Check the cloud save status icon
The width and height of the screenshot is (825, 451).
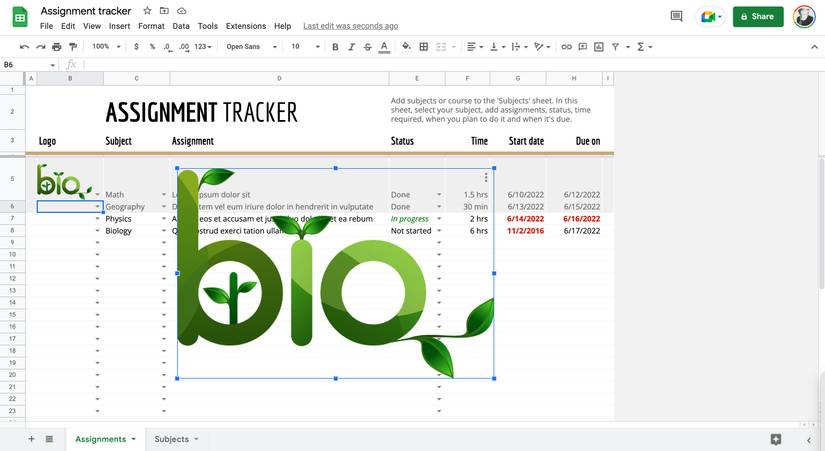(182, 11)
